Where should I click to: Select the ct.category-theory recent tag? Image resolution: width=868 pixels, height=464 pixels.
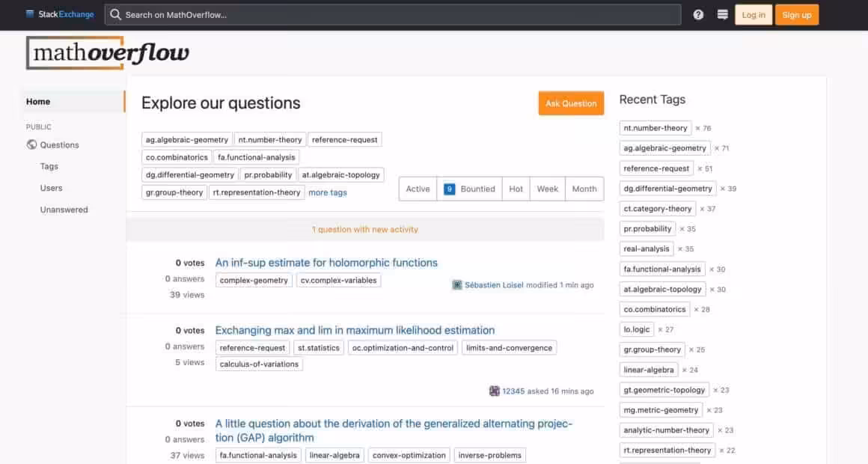pyautogui.click(x=658, y=209)
